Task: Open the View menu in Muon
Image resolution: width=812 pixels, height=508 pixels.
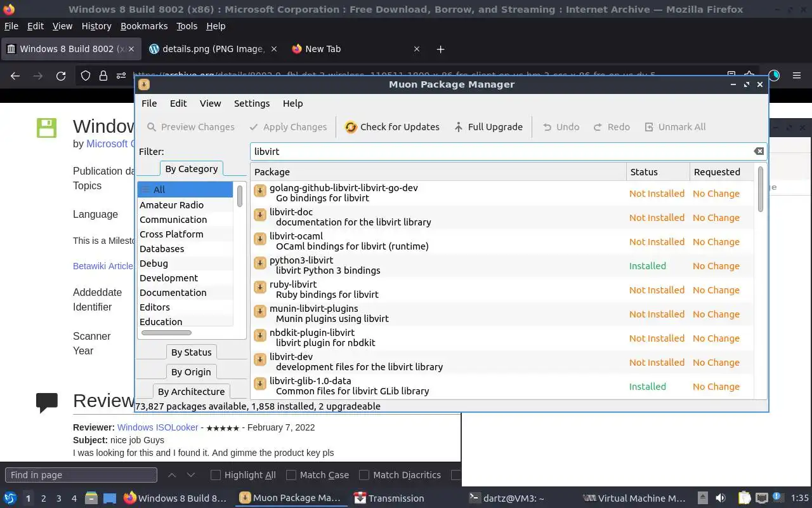Action: point(211,104)
